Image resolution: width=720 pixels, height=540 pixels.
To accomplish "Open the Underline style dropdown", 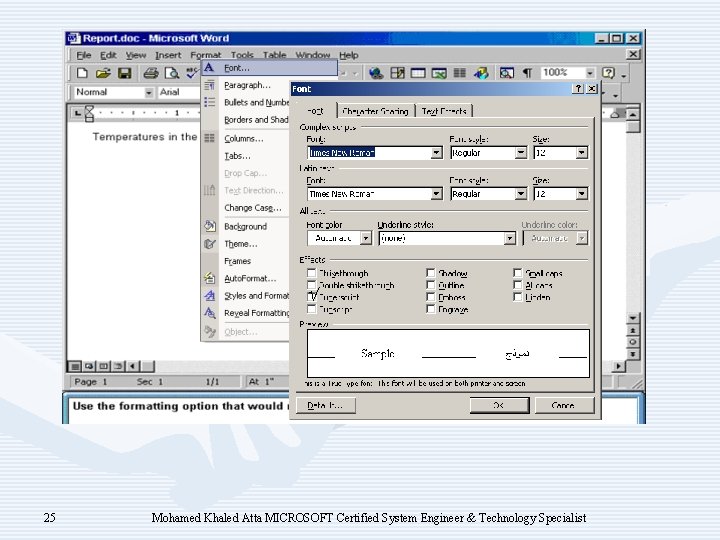I will (x=509, y=238).
